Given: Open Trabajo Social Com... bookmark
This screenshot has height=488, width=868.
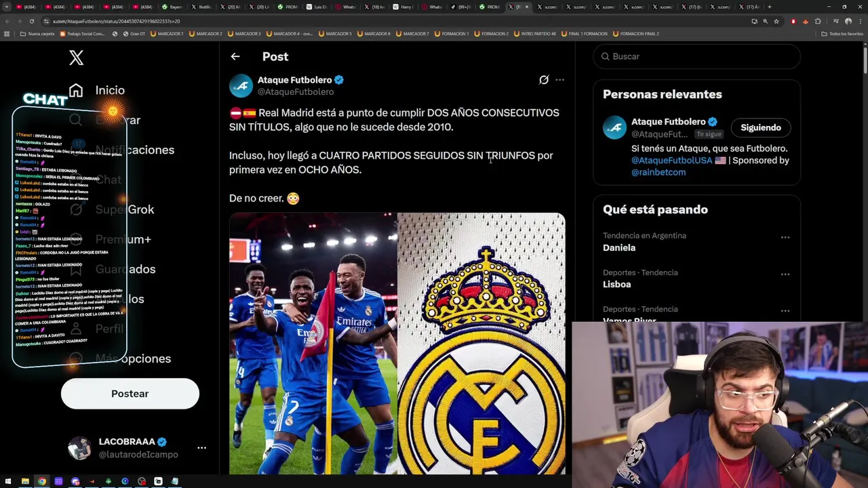Looking at the screenshot, I should [82, 34].
